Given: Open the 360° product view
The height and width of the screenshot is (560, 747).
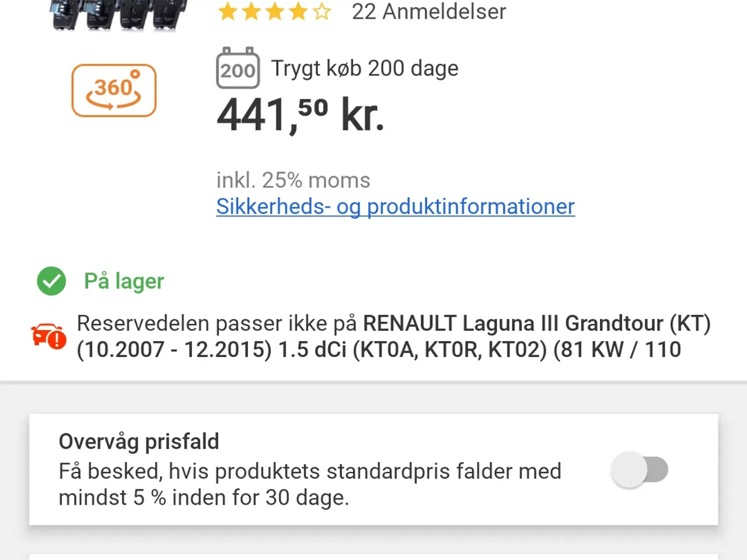Looking at the screenshot, I should click(x=113, y=91).
